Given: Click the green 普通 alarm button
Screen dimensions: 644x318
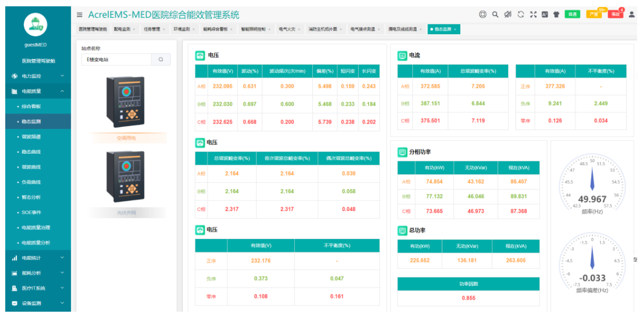Looking at the screenshot, I should click(572, 15).
